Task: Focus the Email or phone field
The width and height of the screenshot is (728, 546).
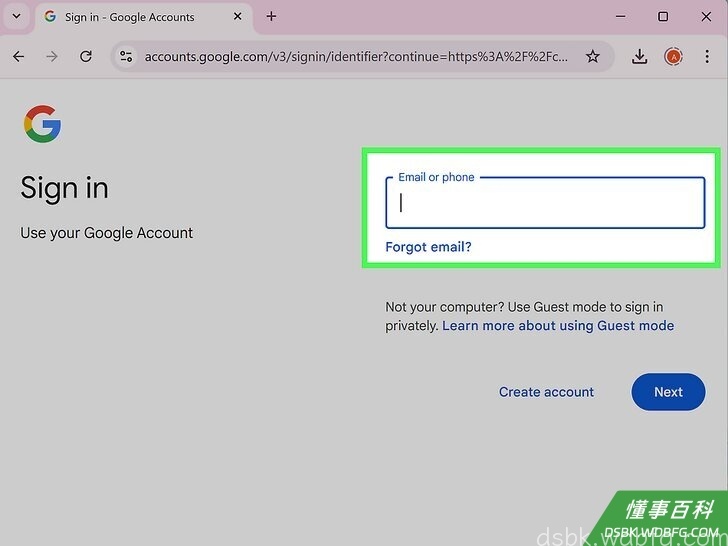Action: point(545,203)
